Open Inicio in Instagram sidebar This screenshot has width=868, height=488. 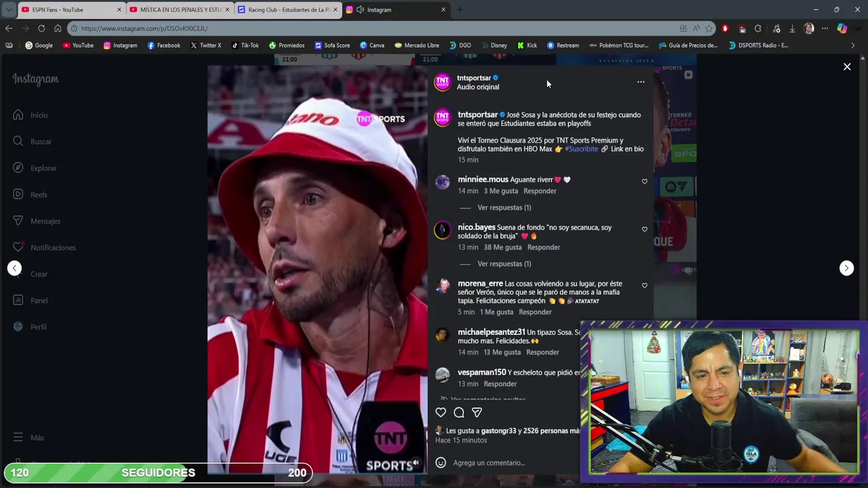(31, 115)
